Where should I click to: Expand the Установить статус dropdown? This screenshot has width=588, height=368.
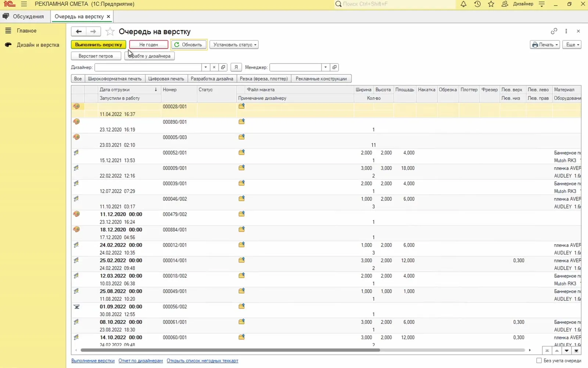click(234, 45)
